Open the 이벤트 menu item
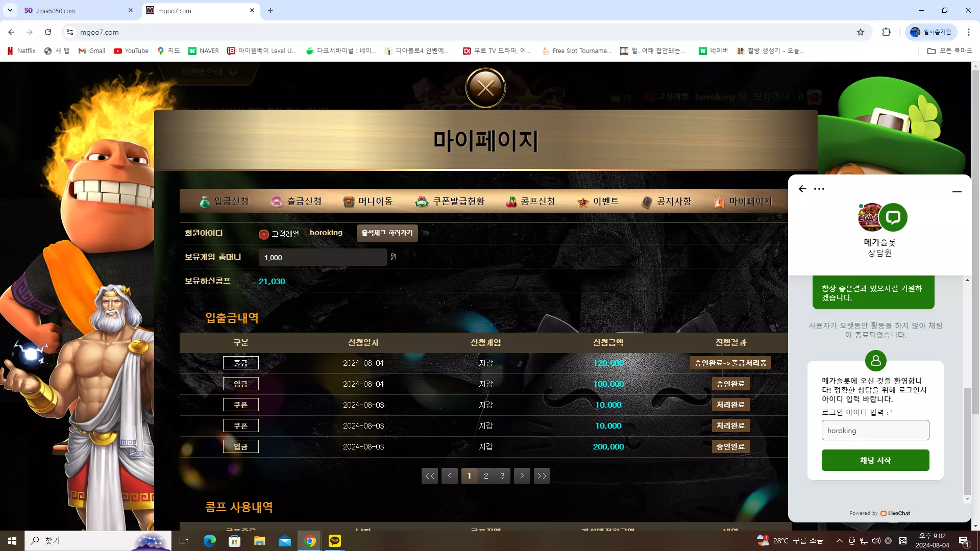Screen dimensions: 980x551 pyautogui.click(x=598, y=202)
